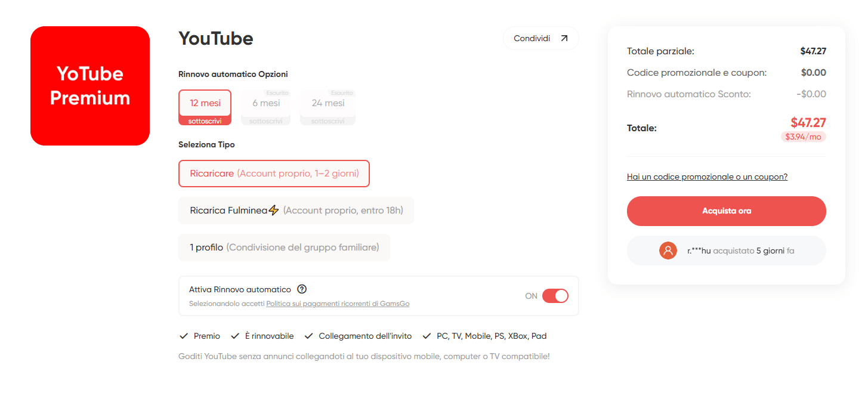This screenshot has height=402, width=868.
Task: Click the red YouTube Premium thumbnail
Action: point(90,86)
